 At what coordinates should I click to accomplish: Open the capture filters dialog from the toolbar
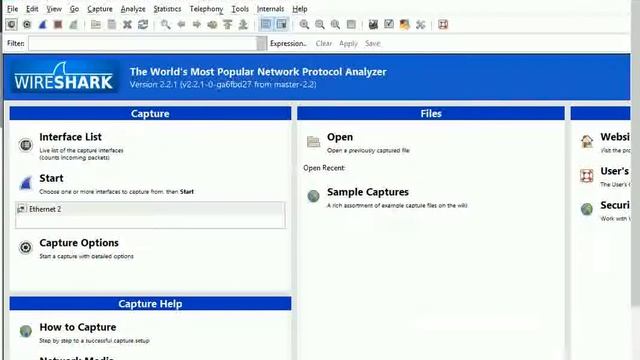tap(373, 24)
